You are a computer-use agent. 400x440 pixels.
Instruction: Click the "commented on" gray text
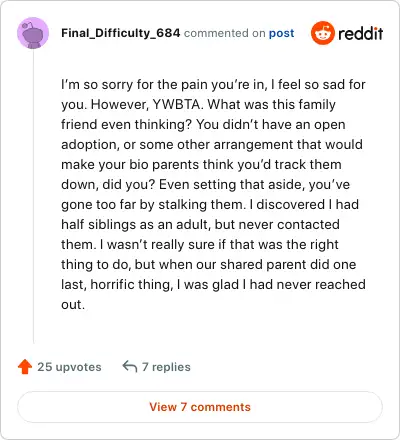click(x=224, y=33)
